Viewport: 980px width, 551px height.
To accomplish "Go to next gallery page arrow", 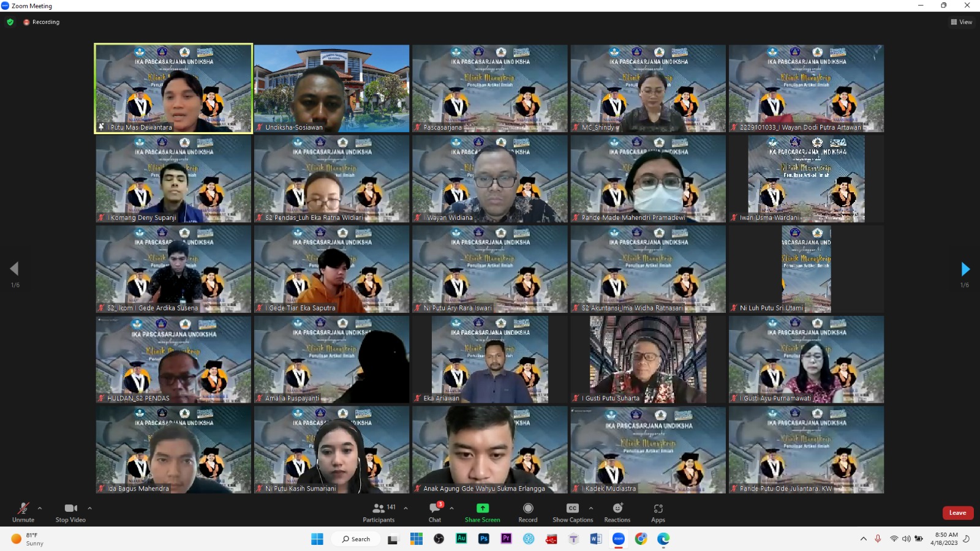I will [x=965, y=269].
